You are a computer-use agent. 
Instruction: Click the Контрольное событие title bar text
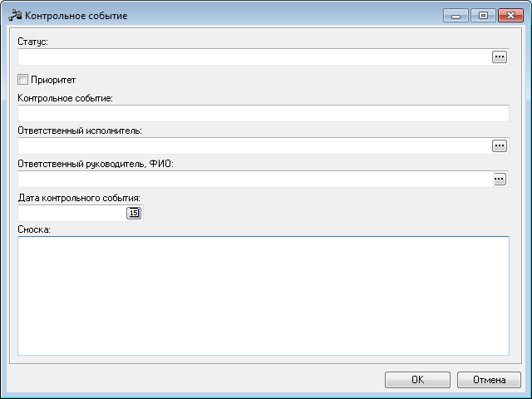(x=76, y=16)
